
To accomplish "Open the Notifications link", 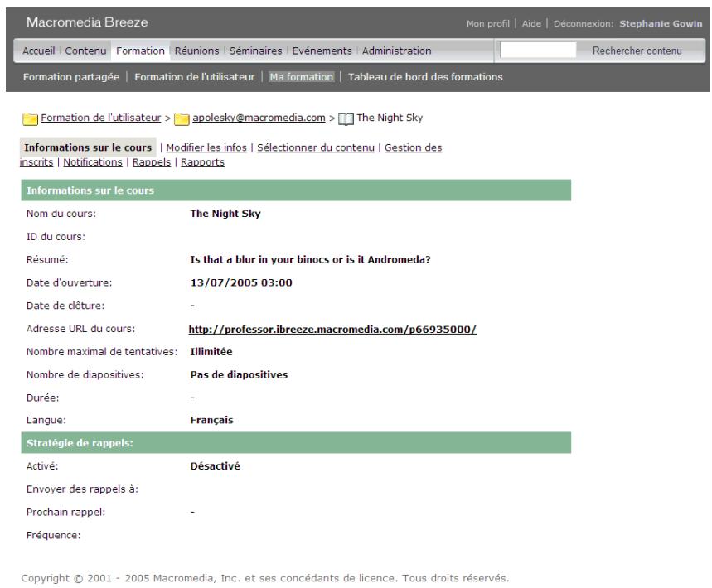I will click(x=93, y=162).
